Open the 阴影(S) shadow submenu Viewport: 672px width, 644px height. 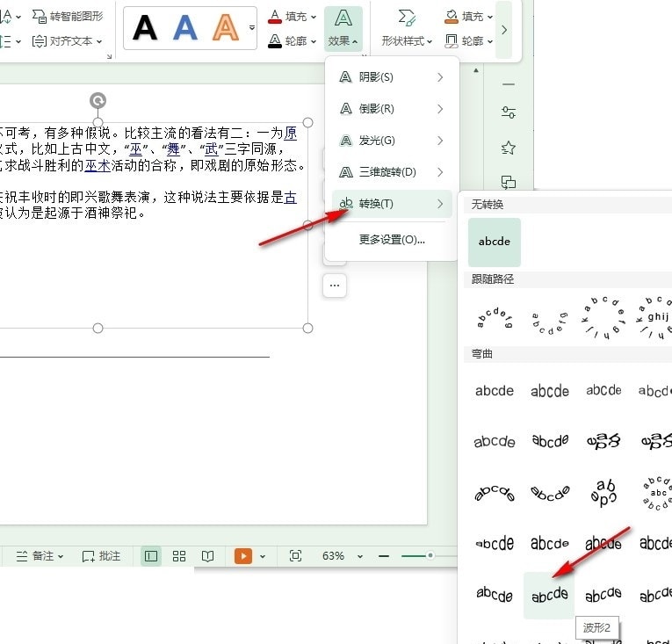392,77
